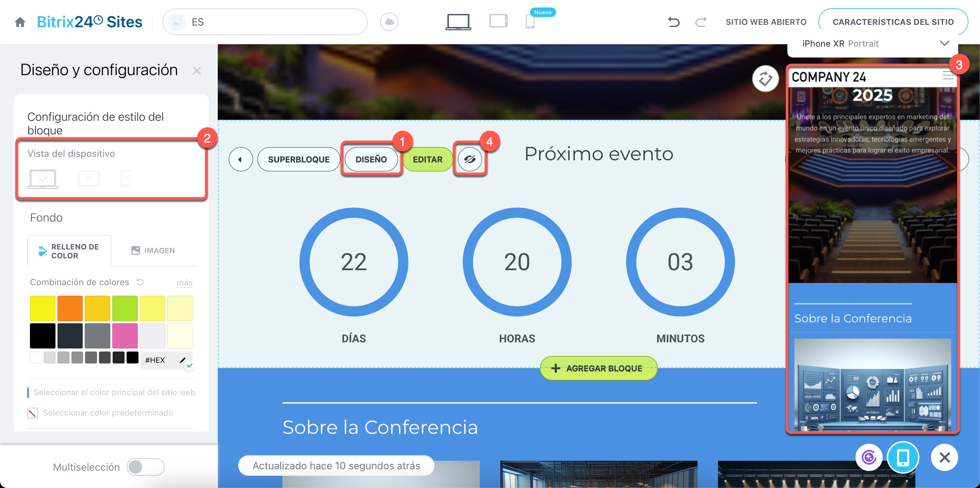The height and width of the screenshot is (488, 980).
Task: Click the Fondo section label
Action: coord(46,217)
